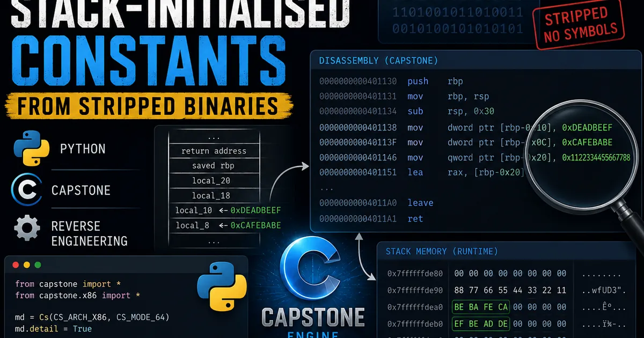Select stack memory address 0x7ffffffdeb0
The height and width of the screenshot is (338, 644).
pos(415,324)
